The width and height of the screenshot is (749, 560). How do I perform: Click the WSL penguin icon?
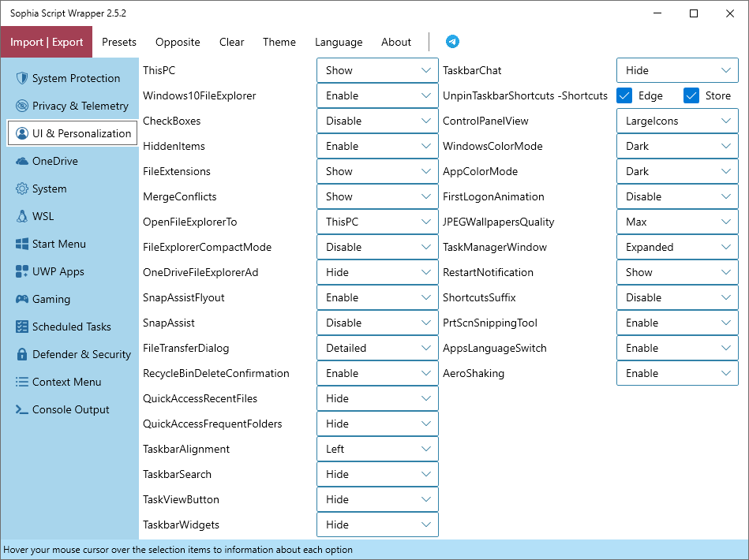[22, 216]
